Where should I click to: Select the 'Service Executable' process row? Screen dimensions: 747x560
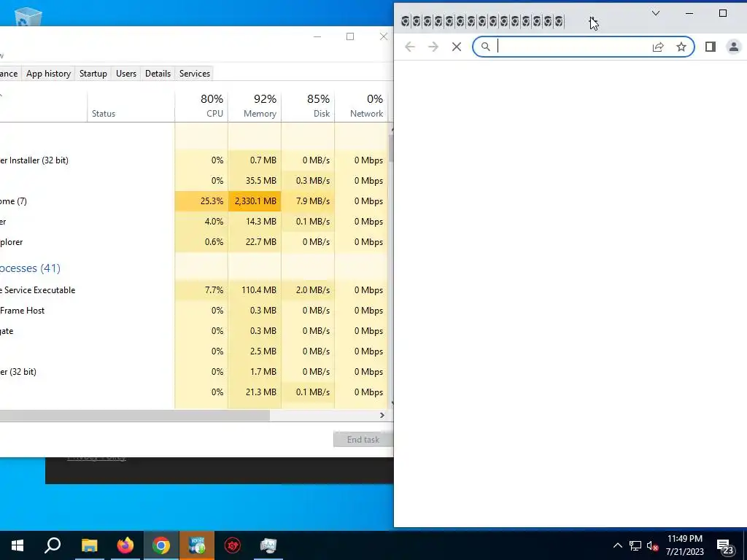(194, 290)
